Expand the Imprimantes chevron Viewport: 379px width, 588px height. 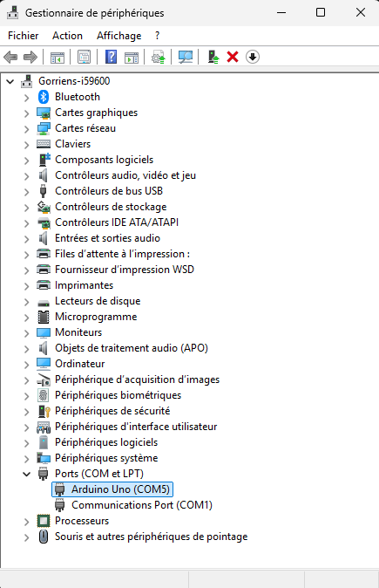click(26, 286)
